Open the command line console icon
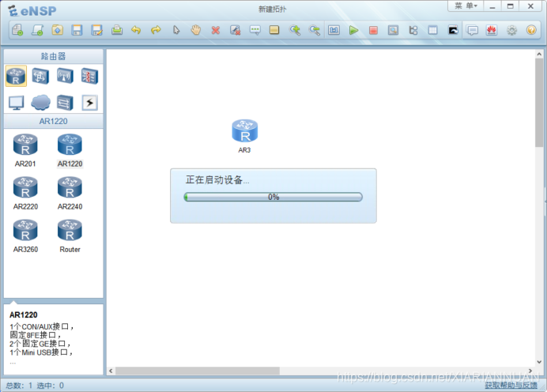Viewport: 547px width, 392px height. [453, 30]
